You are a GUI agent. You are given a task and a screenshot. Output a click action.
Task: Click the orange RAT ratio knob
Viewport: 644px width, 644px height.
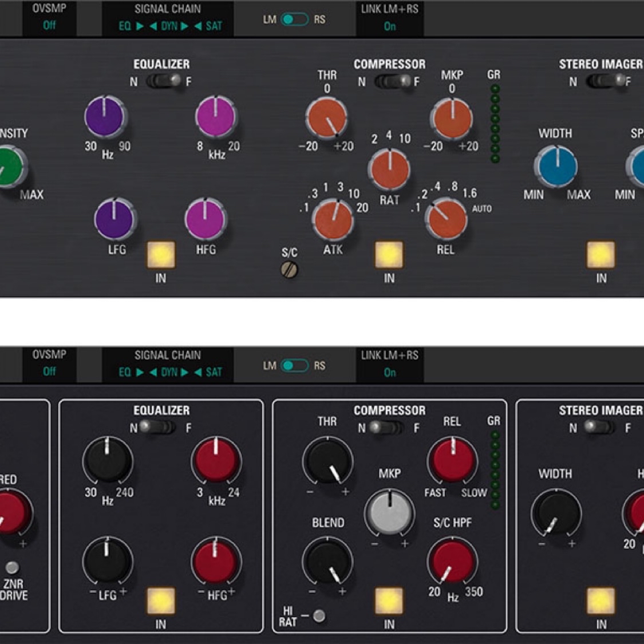pos(389,170)
